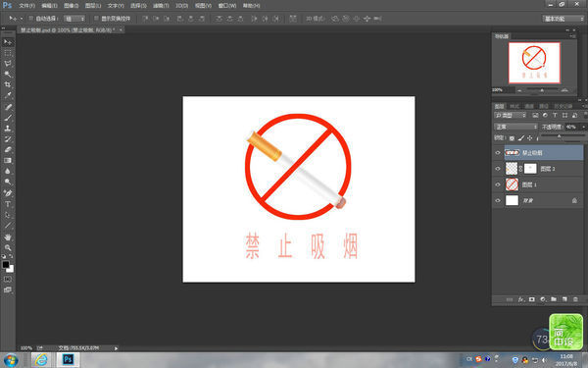Select the History Brush tool

tap(8, 139)
